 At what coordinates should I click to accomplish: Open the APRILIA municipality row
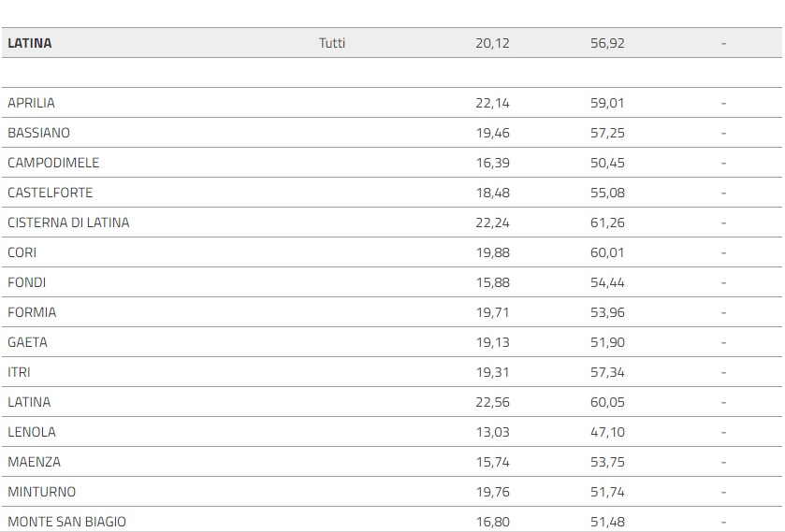[32, 103]
